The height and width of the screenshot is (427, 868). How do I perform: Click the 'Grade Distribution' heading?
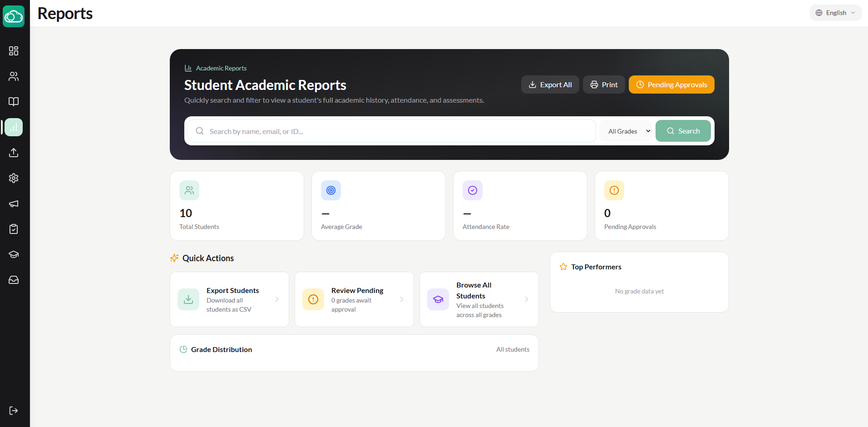(222, 349)
